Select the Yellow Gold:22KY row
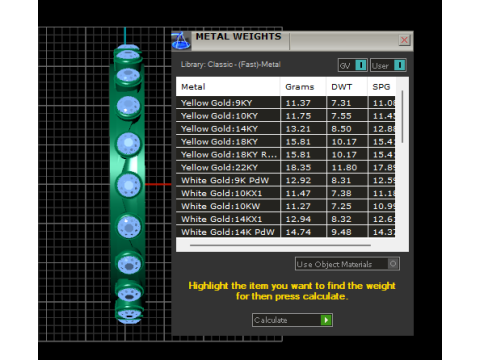The height and width of the screenshot is (360, 480). point(286,167)
